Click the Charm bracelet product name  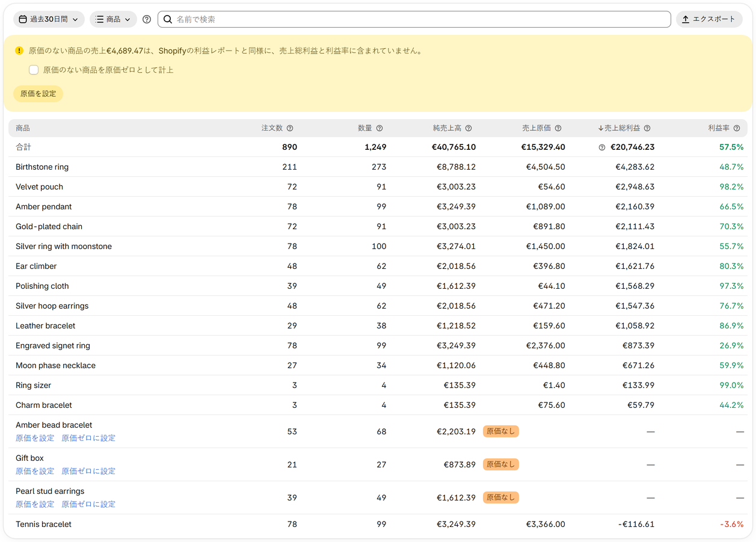44,405
